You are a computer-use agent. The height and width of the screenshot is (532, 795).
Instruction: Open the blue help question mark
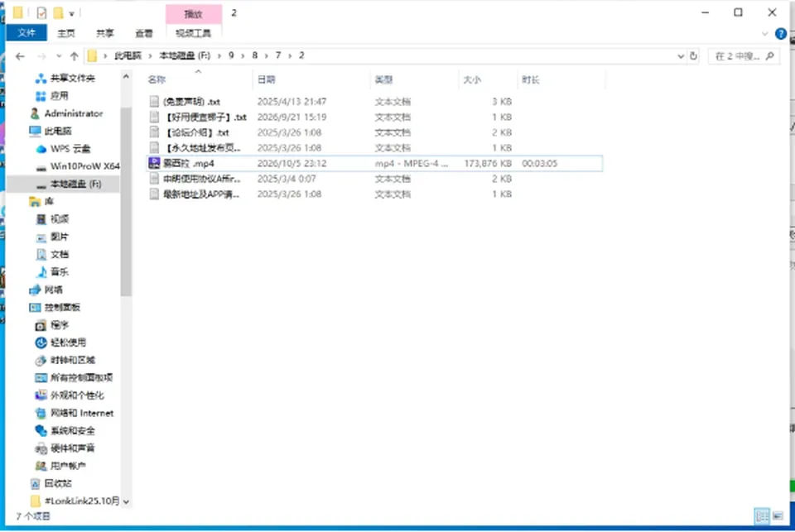(781, 34)
